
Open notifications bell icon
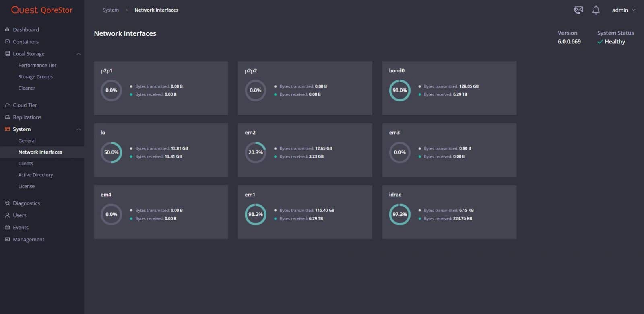coord(596,10)
